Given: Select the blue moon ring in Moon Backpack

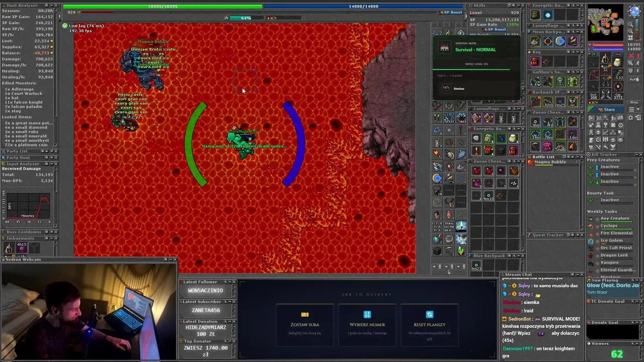Looking at the screenshot, I should pyautogui.click(x=560, y=41).
